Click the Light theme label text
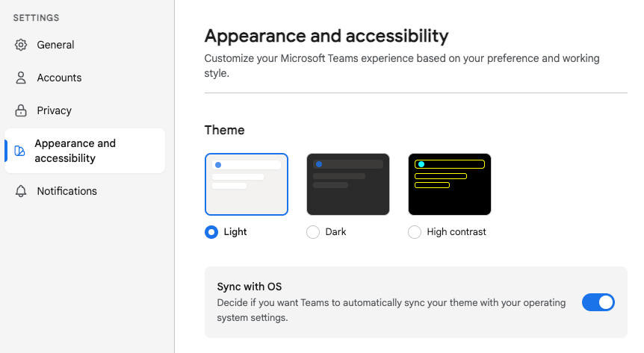Image resolution: width=644 pixels, height=353 pixels. tap(235, 232)
